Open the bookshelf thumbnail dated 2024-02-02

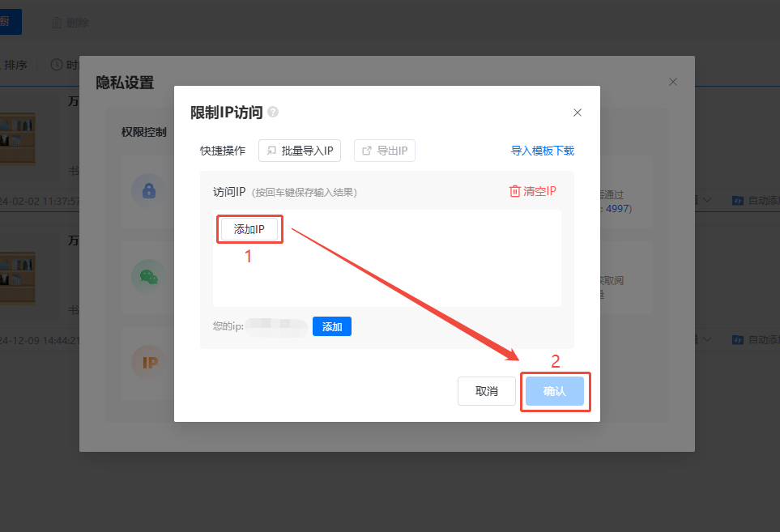18,138
